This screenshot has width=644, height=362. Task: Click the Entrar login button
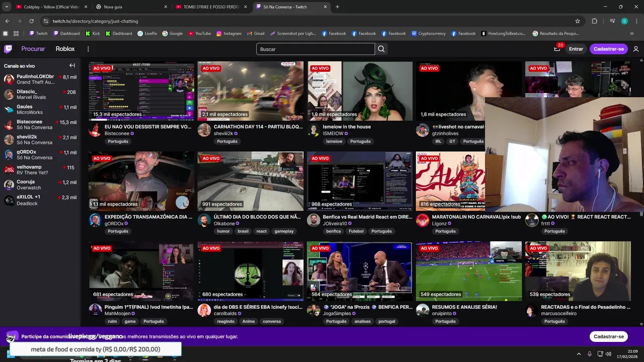576,49
